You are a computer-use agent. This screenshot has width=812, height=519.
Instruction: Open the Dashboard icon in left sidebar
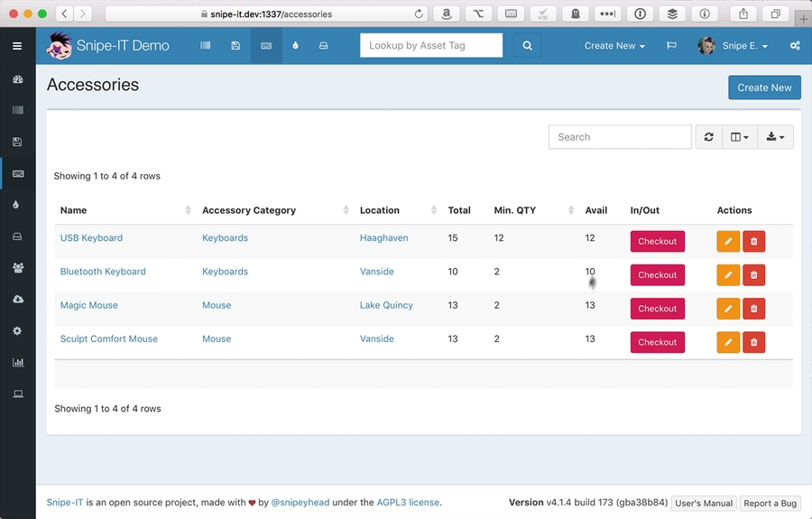pos(17,79)
